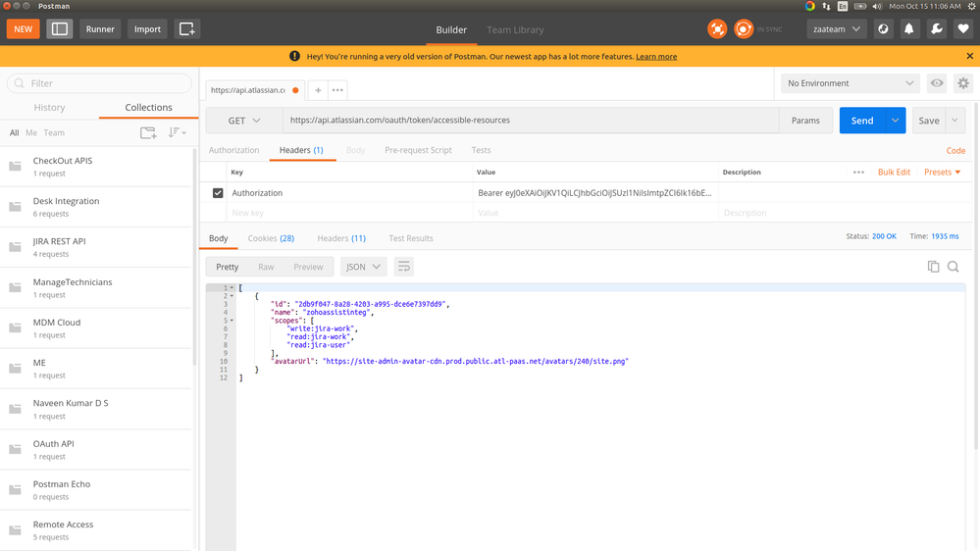The image size is (980, 551).
Task: Click the collections Filter field
Action: 99,83
